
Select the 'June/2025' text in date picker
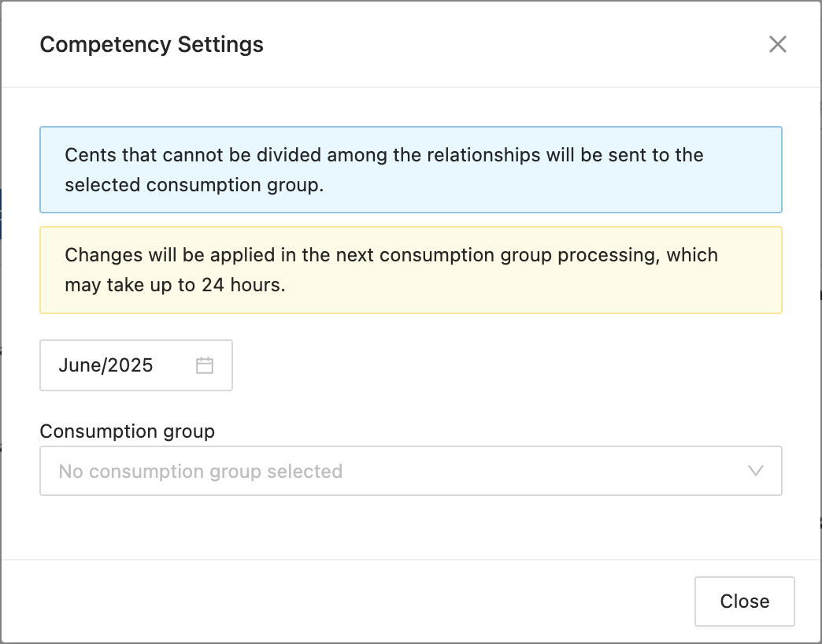point(106,365)
